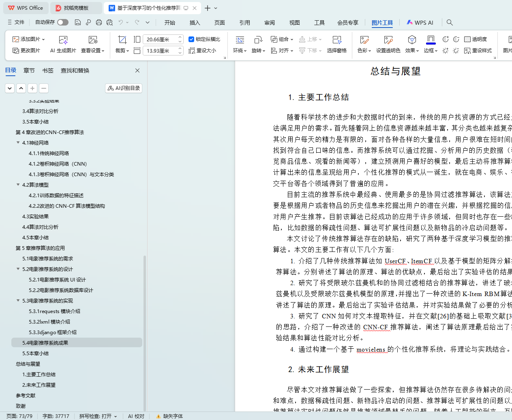This screenshot has width=512, height=420.
Task: Click the 重设样式 reset style button
Action: pos(478,51)
